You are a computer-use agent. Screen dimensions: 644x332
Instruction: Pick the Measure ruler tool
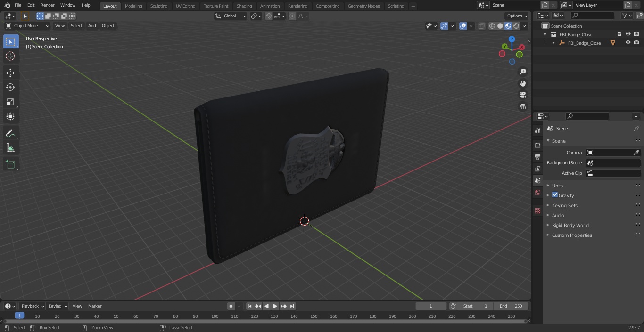coord(10,148)
